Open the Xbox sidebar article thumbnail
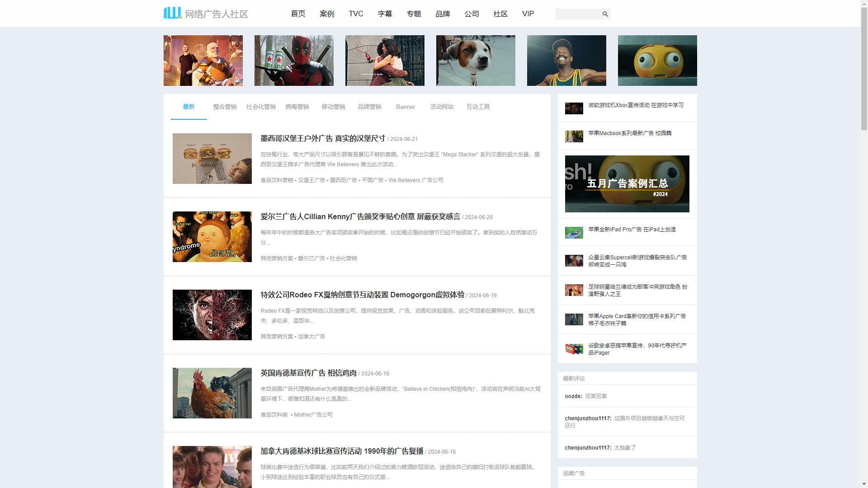The width and height of the screenshot is (868, 488). (x=574, y=108)
